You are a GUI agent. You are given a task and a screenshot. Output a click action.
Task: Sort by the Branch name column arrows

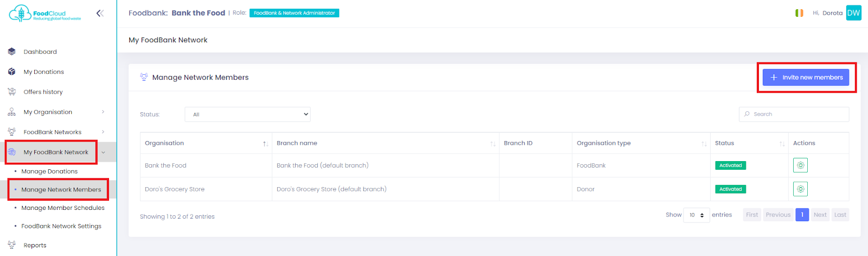[493, 144]
